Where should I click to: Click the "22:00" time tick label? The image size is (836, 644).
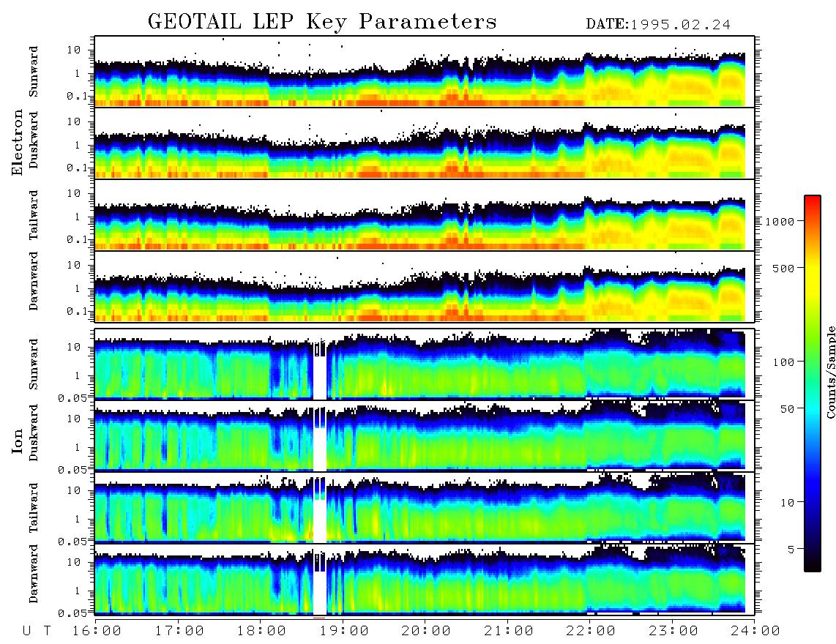point(591,631)
